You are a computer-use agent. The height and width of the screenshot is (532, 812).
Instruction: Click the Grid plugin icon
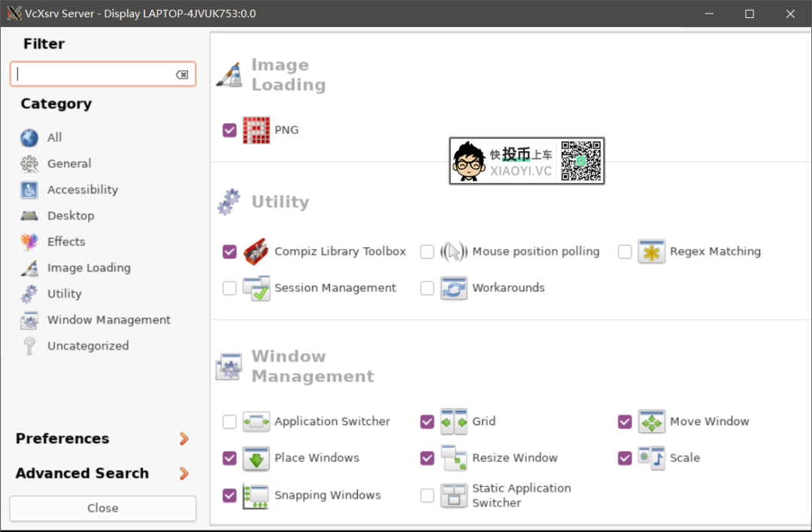453,421
